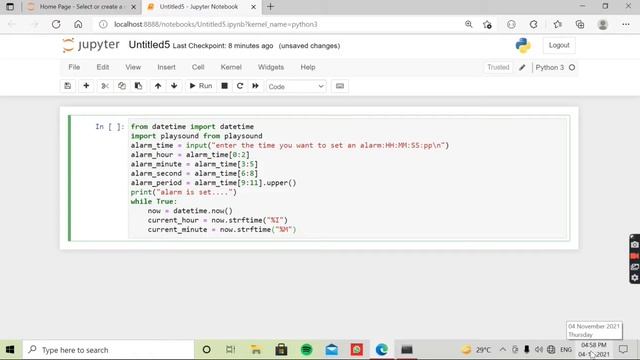640x360 pixels.
Task: Open the command palette keyboard icon
Action: tap(340, 86)
